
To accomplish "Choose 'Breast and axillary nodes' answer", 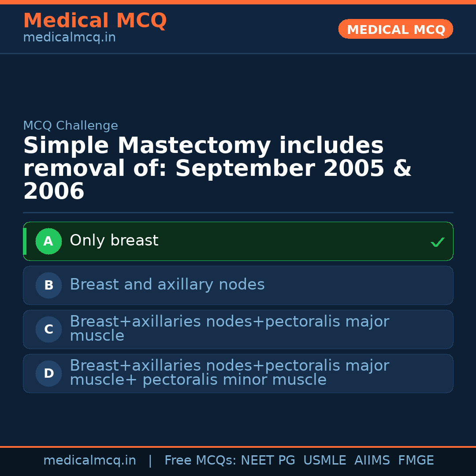I will [x=167, y=285].
